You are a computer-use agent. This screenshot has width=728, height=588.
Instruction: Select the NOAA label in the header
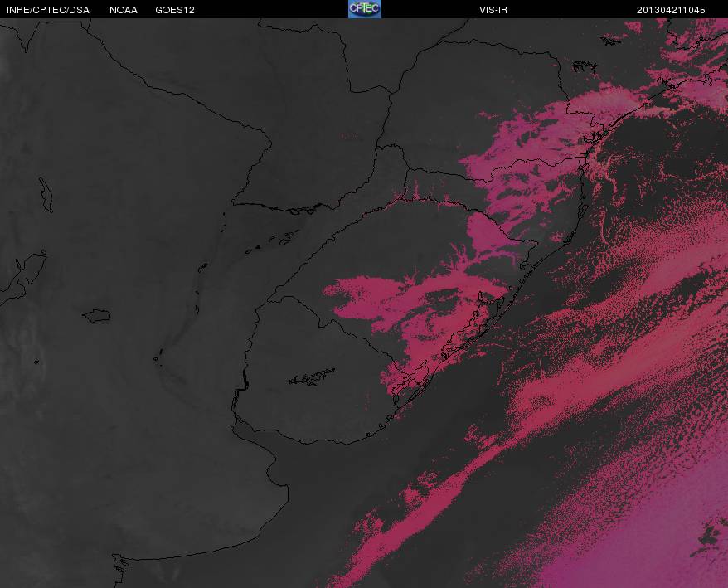tap(124, 10)
